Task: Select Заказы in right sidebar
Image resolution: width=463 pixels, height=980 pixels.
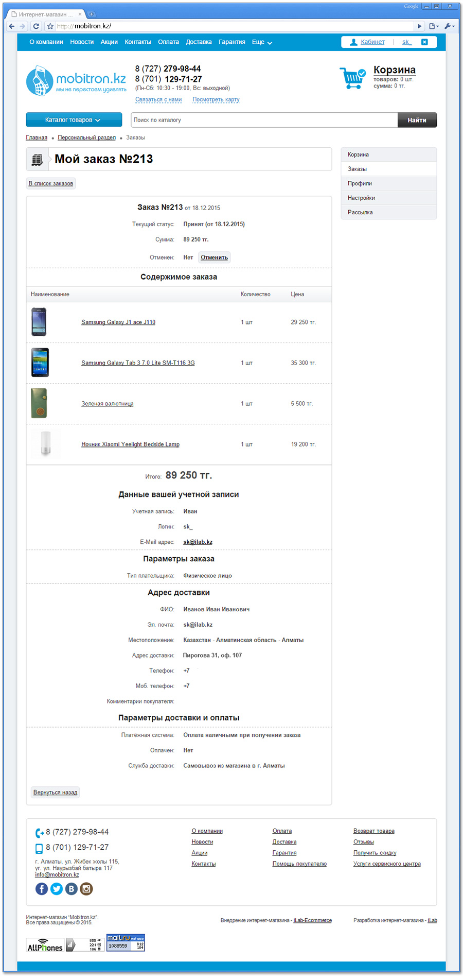Action: tap(389, 169)
